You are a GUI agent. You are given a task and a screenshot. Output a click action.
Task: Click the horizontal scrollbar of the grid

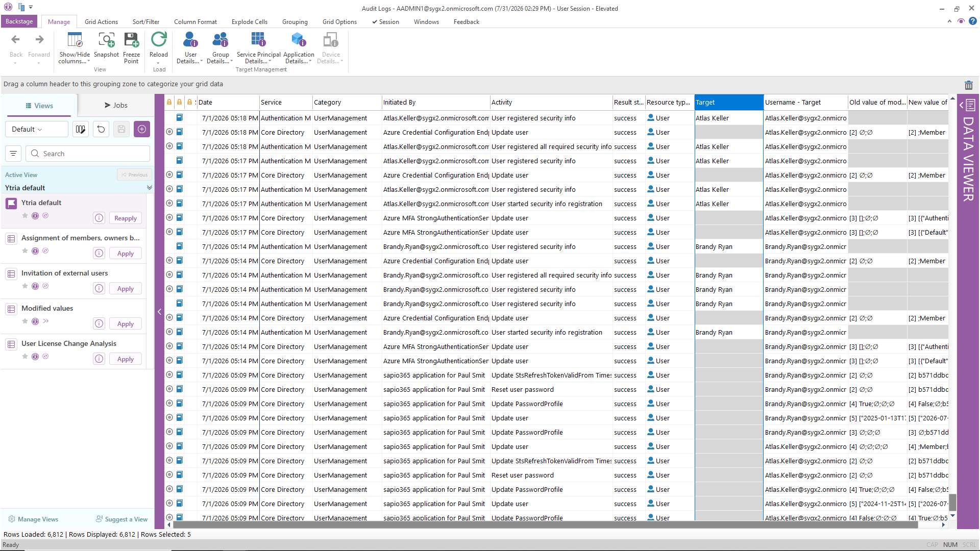(545, 524)
